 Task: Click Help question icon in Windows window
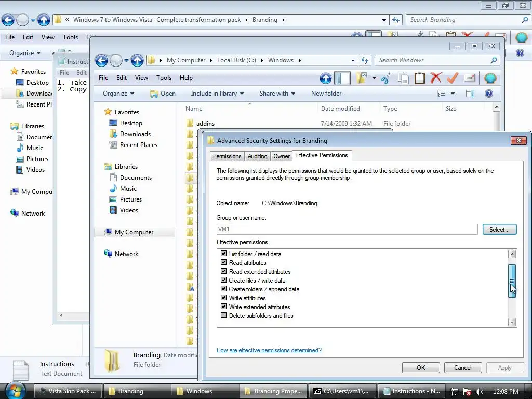[489, 94]
